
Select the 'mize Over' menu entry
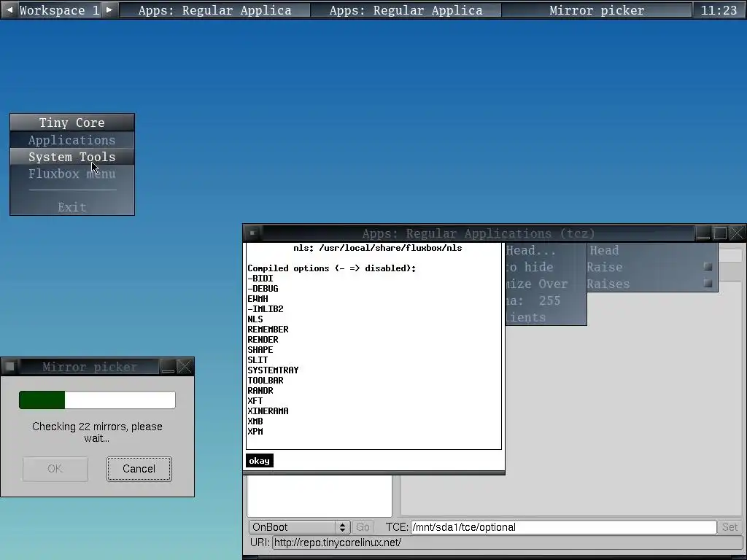[x=546, y=284]
